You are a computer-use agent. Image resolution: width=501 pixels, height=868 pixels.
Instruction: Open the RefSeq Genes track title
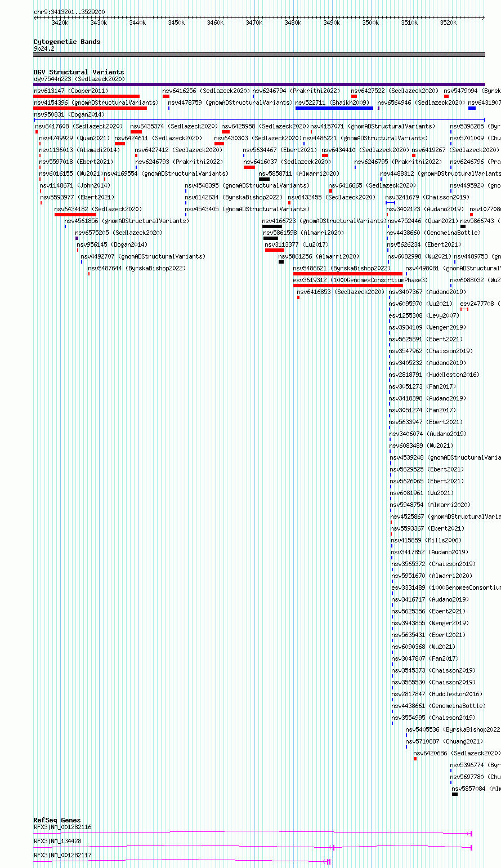point(57,820)
